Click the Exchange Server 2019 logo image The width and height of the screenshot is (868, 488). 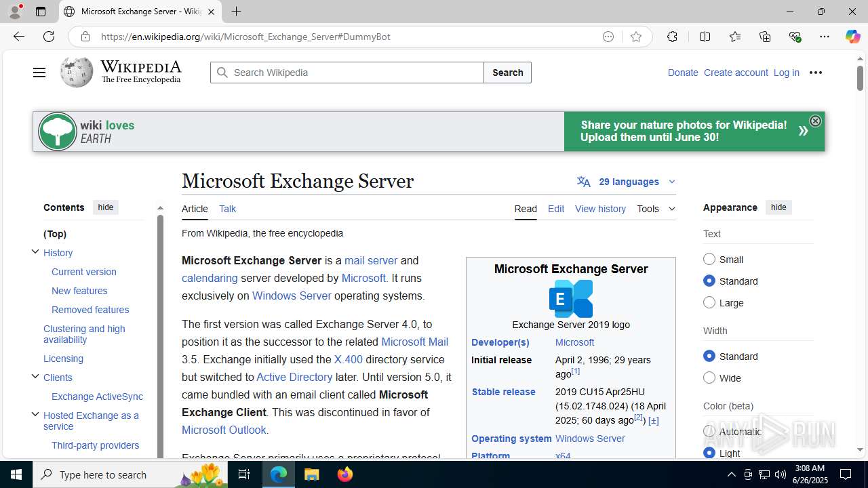click(x=571, y=298)
